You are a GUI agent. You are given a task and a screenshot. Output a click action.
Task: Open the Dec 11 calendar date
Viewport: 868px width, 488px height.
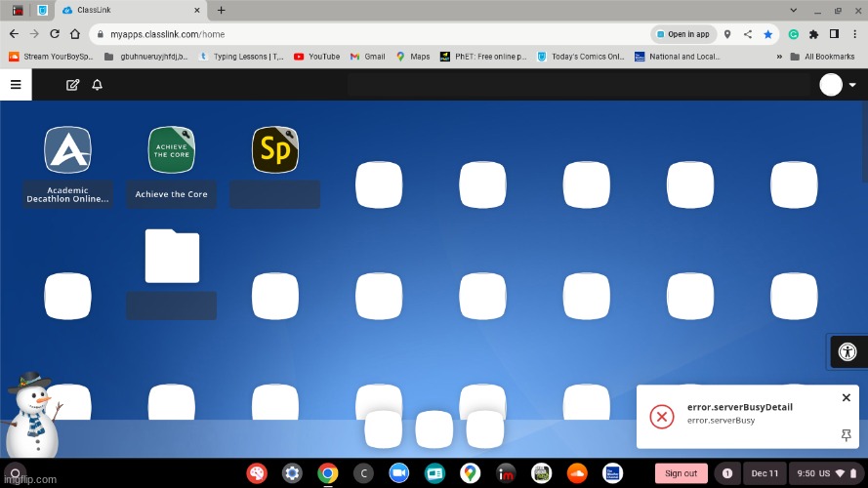(x=765, y=473)
